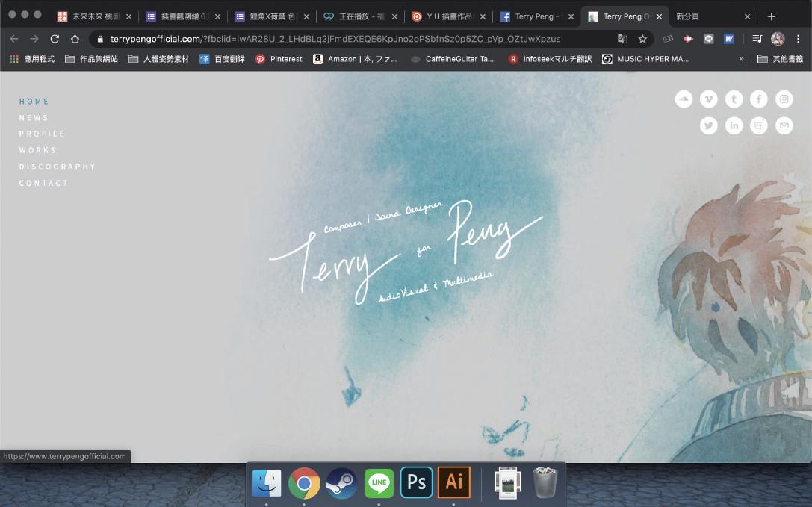This screenshot has width=812, height=507.
Task: Open the CaffeineGuitar Ta... bookmark
Action: pyautogui.click(x=452, y=59)
